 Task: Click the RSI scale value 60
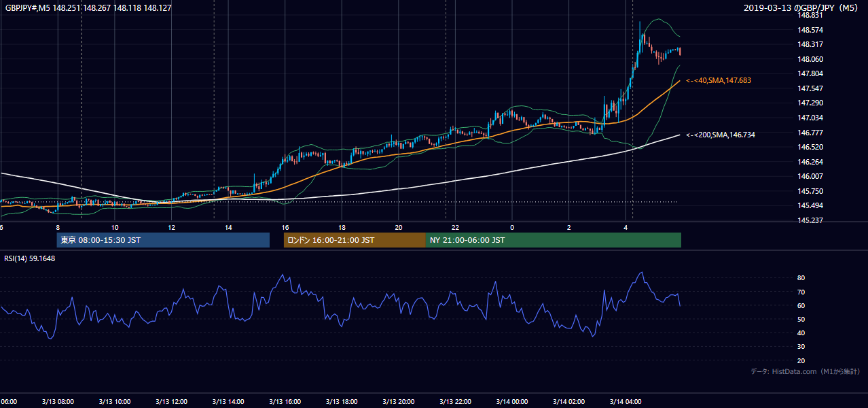(x=801, y=305)
